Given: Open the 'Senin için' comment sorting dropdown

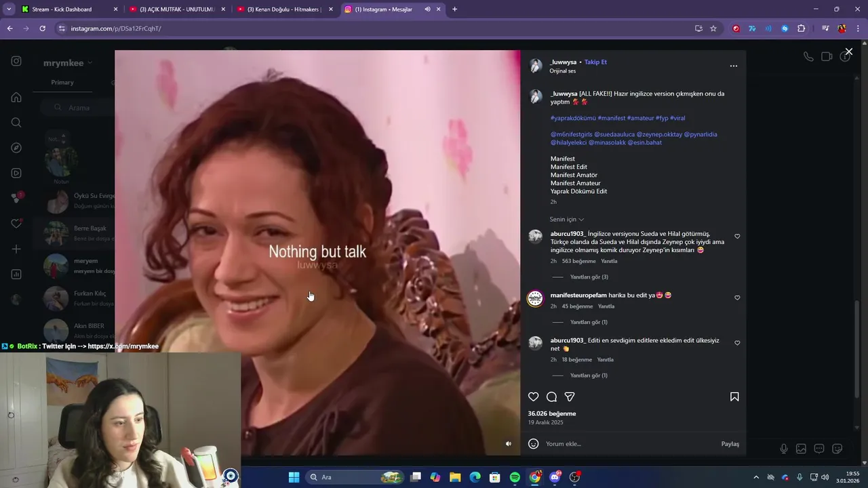Looking at the screenshot, I should pyautogui.click(x=566, y=219).
